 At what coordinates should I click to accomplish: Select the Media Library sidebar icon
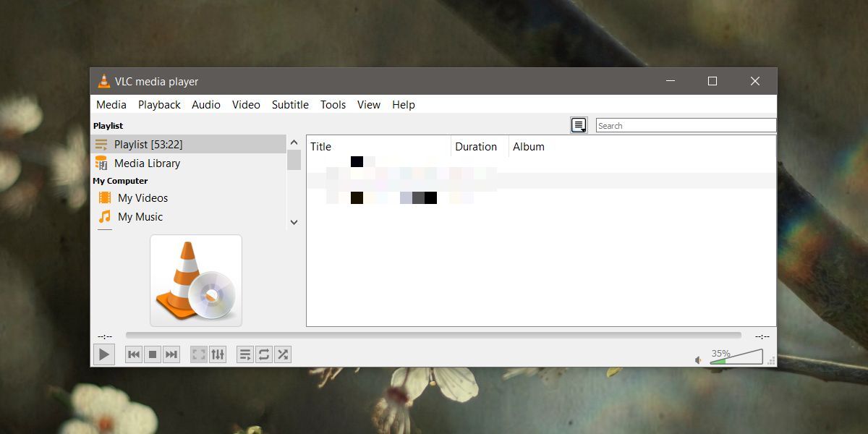coord(102,163)
